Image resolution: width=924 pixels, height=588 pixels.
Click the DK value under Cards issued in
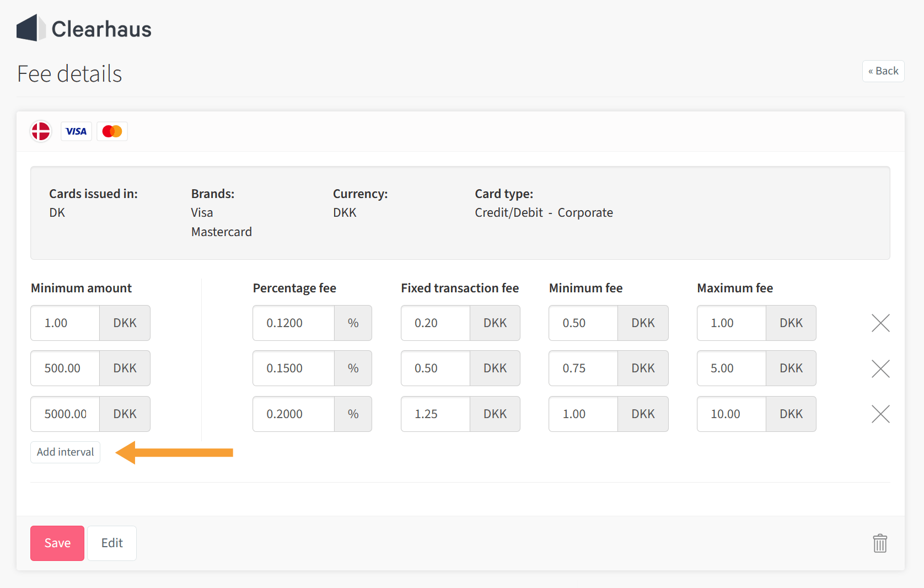point(57,212)
